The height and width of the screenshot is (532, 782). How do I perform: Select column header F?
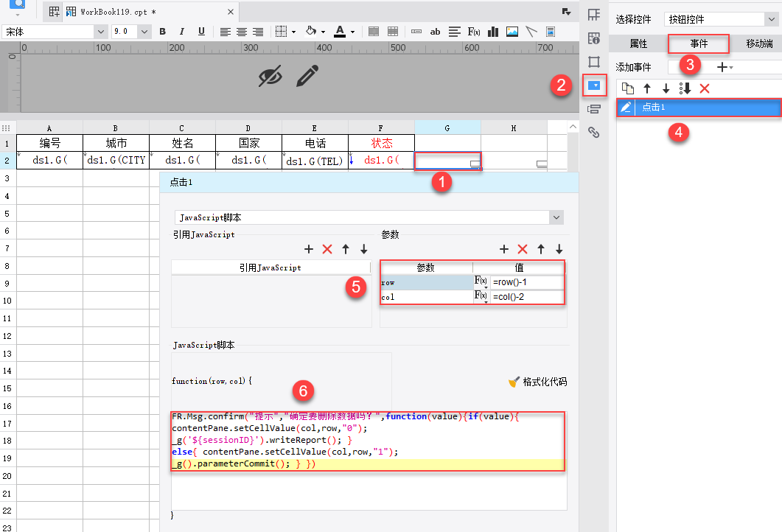381,128
